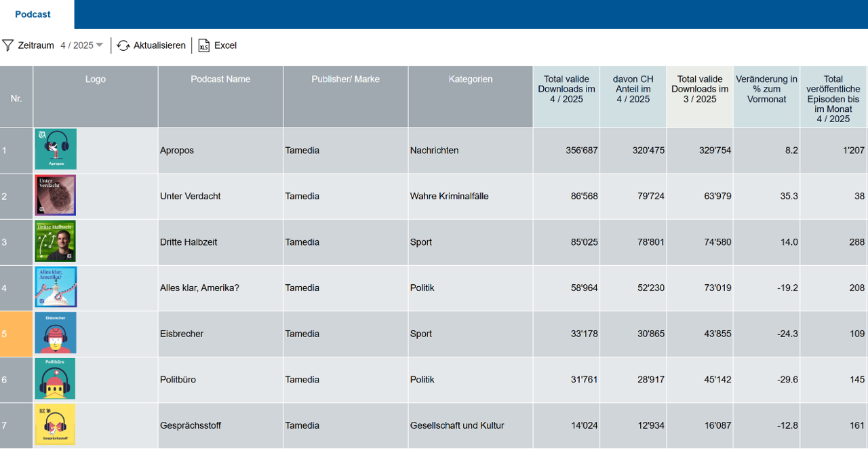Click the Politbüro logo thumbnail
The height and width of the screenshot is (449, 868).
click(56, 378)
